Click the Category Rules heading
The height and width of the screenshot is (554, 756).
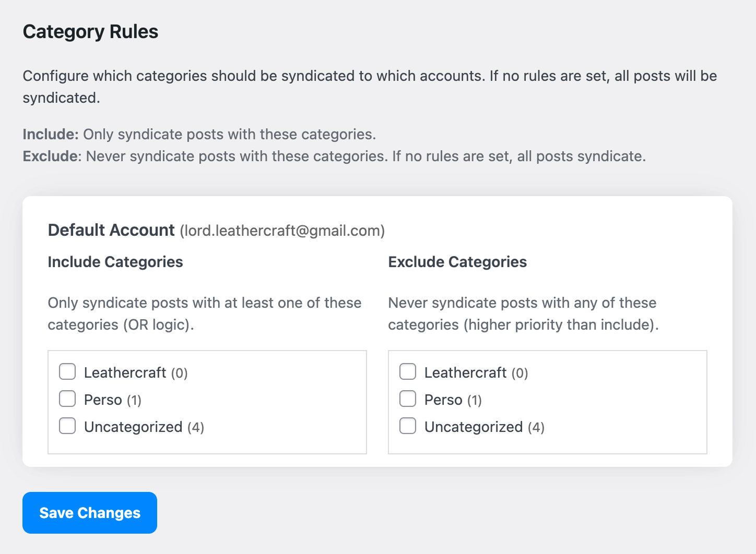click(x=90, y=32)
